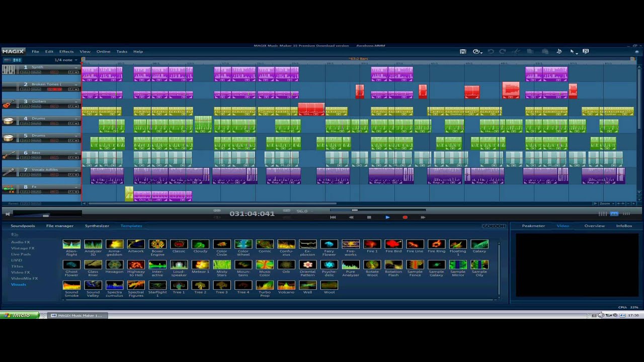The width and height of the screenshot is (644, 362).
Task: Click the Undo icon in toolbar
Action: [491, 51]
